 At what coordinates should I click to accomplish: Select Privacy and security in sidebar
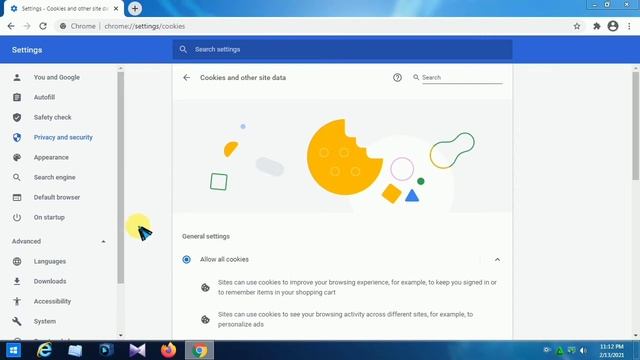(63, 137)
